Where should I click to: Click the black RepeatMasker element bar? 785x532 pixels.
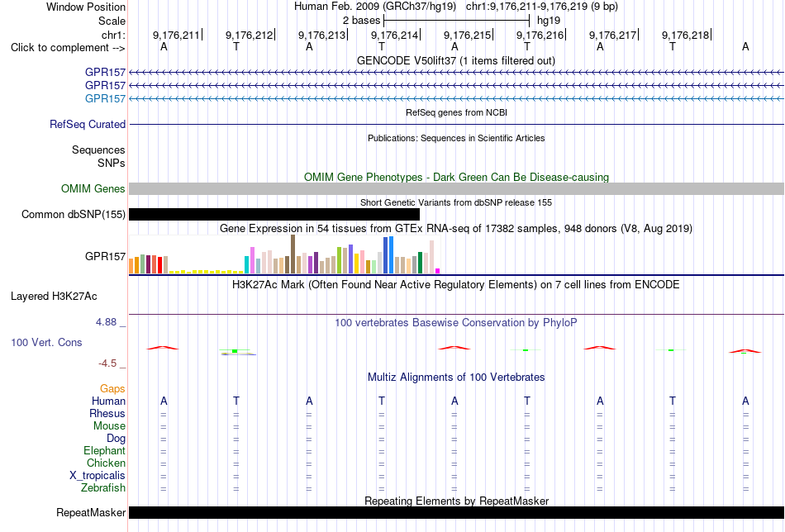click(x=456, y=512)
